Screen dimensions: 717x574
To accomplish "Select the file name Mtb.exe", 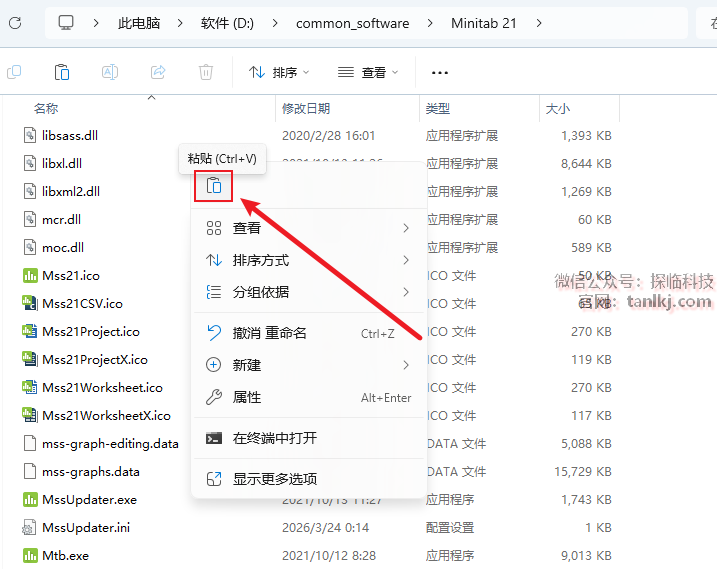I will pyautogui.click(x=65, y=556).
